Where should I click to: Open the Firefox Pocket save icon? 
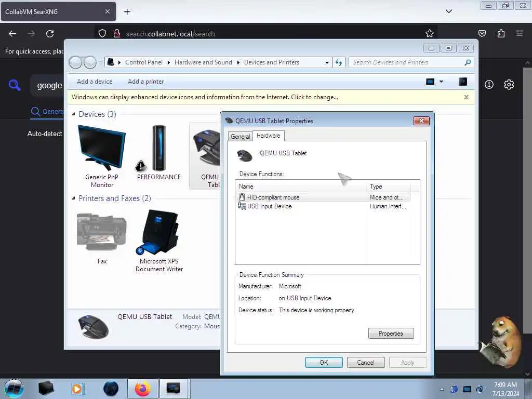[482, 33]
